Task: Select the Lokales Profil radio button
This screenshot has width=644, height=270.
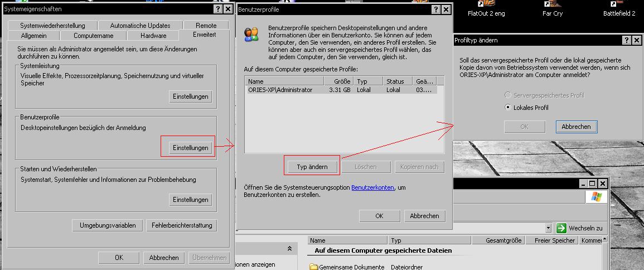Action: click(x=507, y=108)
